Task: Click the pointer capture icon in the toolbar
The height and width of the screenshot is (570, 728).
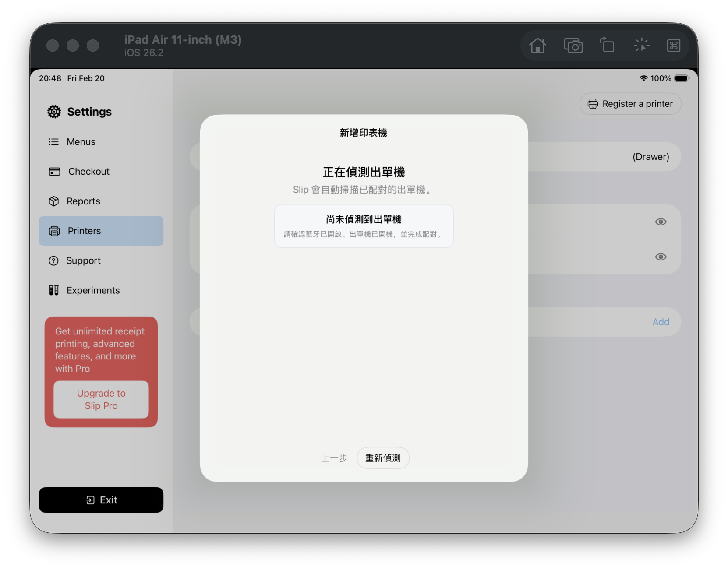Action: click(641, 45)
